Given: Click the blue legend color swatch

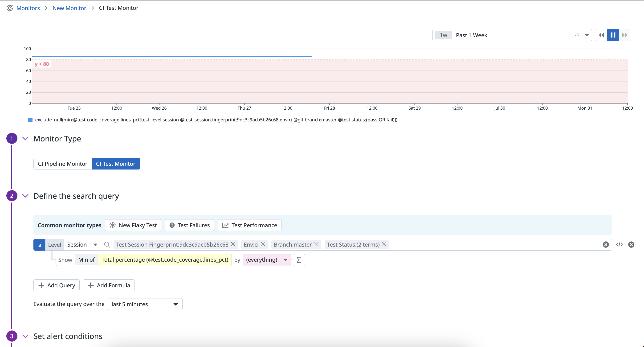Looking at the screenshot, I should pyautogui.click(x=30, y=120).
